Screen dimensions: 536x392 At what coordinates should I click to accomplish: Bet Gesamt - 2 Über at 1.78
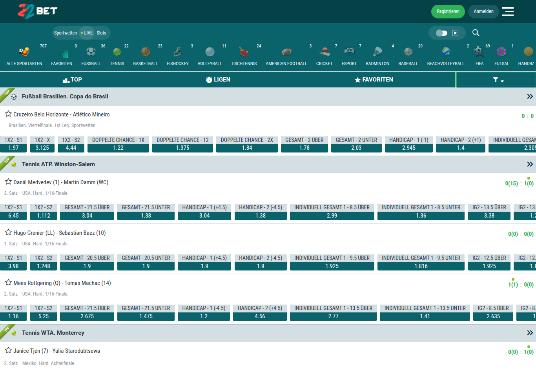pyautogui.click(x=304, y=148)
